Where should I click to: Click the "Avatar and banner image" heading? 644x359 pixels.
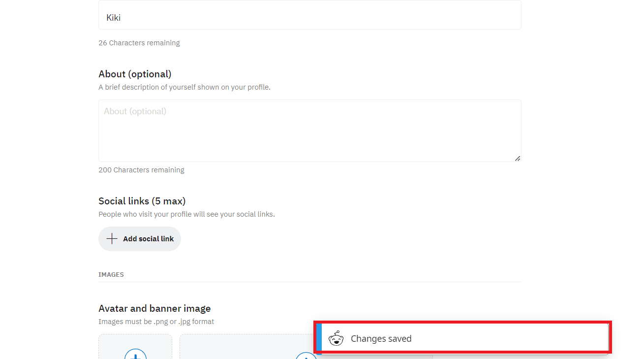(154, 308)
